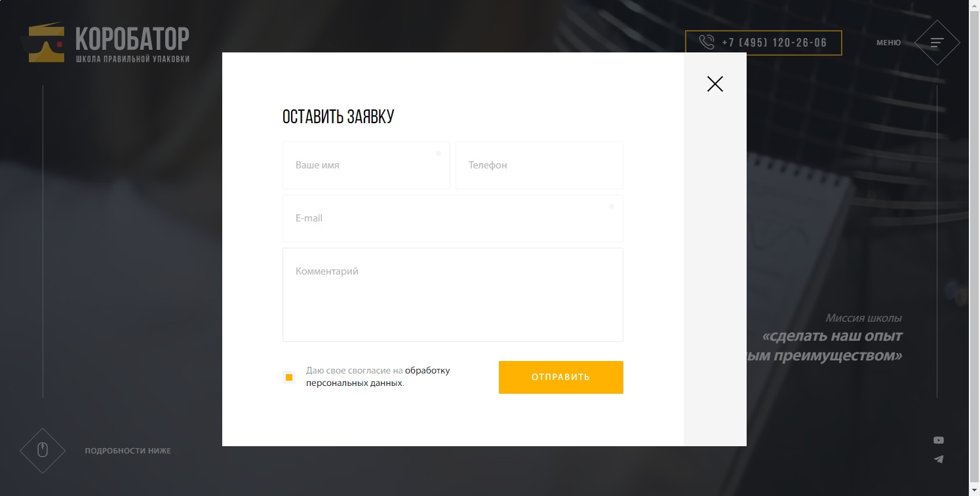Viewport: 980px width, 496px height.
Task: Click the scrollbar up arrow
Action: click(x=974, y=5)
